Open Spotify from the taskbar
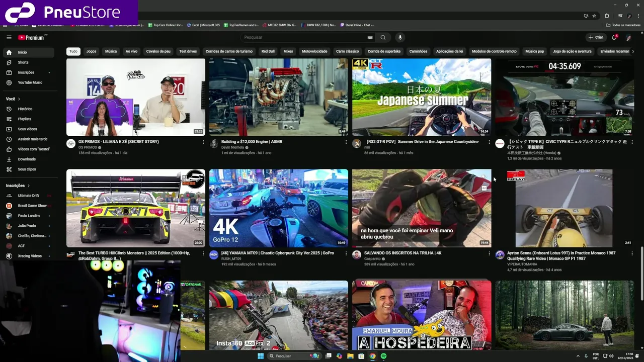 click(x=383, y=356)
